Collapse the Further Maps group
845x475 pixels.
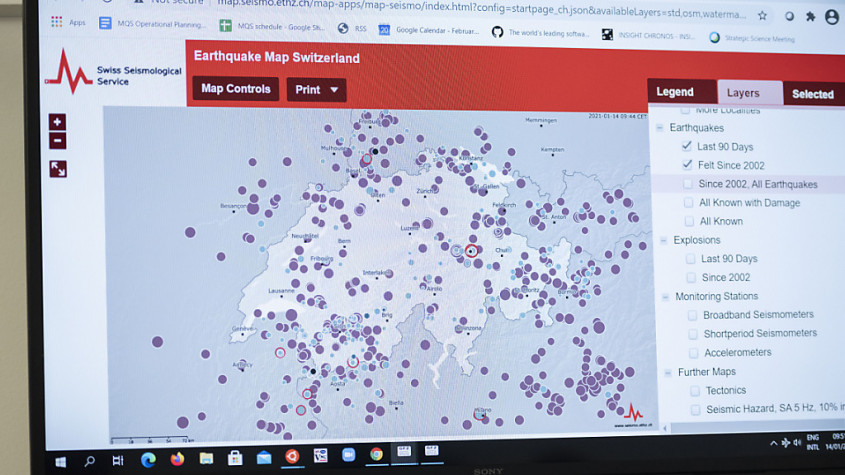point(668,373)
